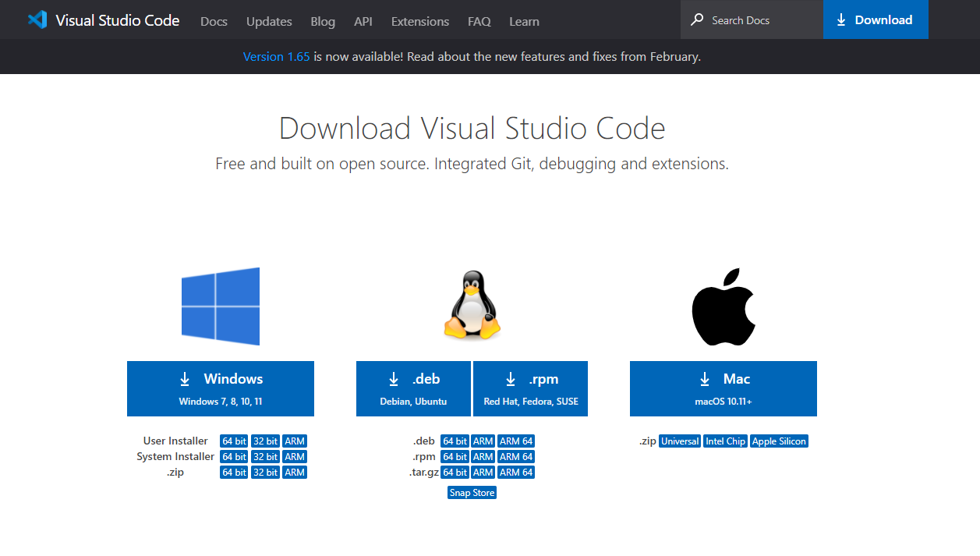Viewport: 980px width, 556px height.
Task: Download the Windows installer with the big button
Action: tap(221, 388)
